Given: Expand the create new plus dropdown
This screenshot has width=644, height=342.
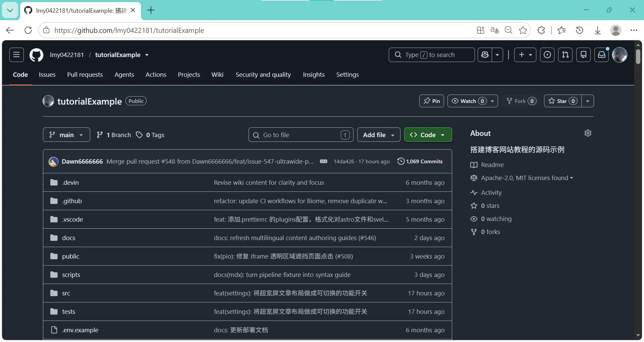Looking at the screenshot, I should [x=525, y=55].
